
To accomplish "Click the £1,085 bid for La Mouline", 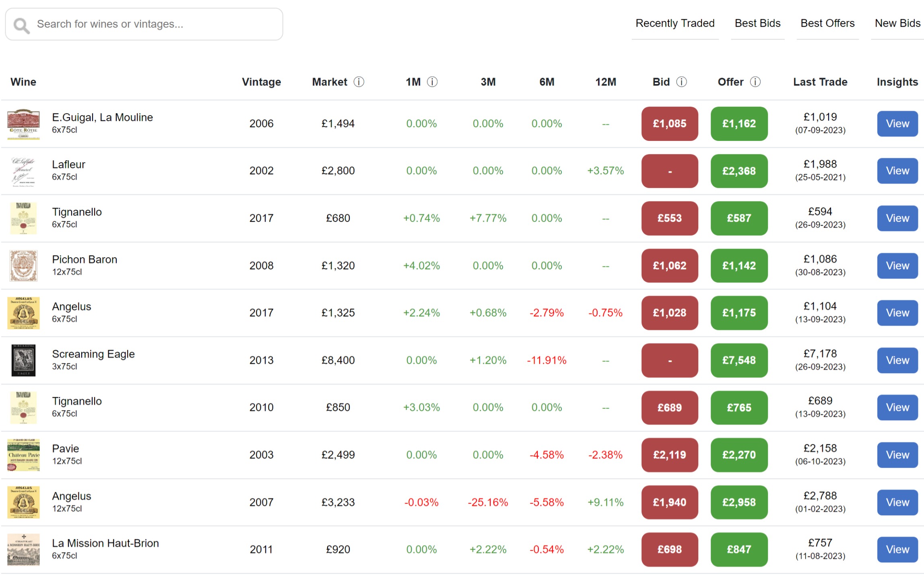I will click(670, 124).
